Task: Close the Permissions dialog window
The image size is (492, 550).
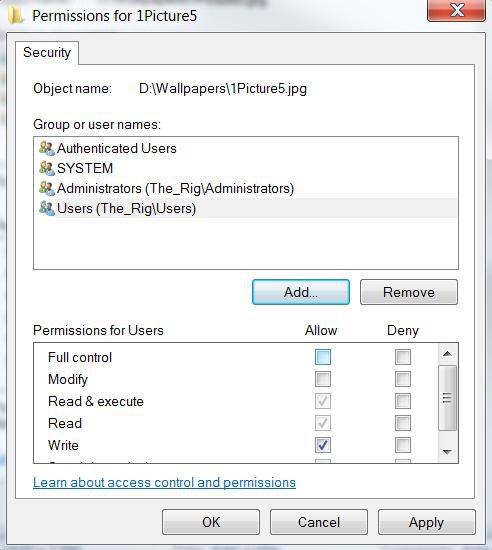Action: [x=457, y=11]
